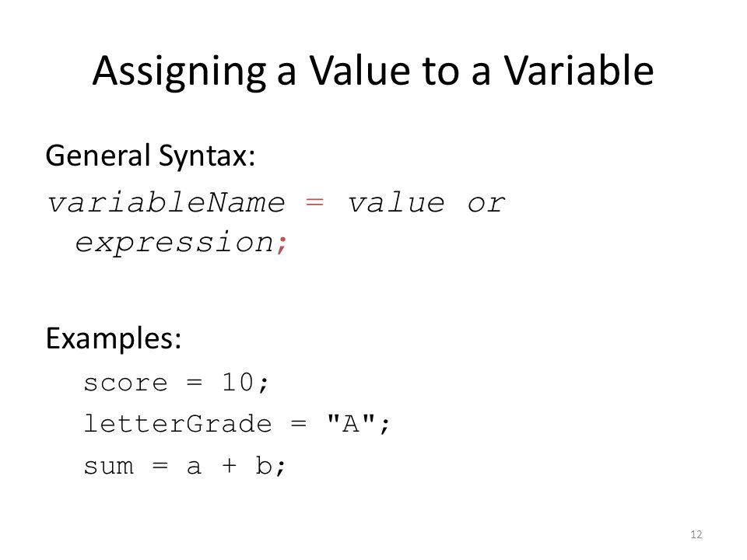Click the word 'sum' in the last example
The height and width of the screenshot is (560, 747).
point(109,466)
